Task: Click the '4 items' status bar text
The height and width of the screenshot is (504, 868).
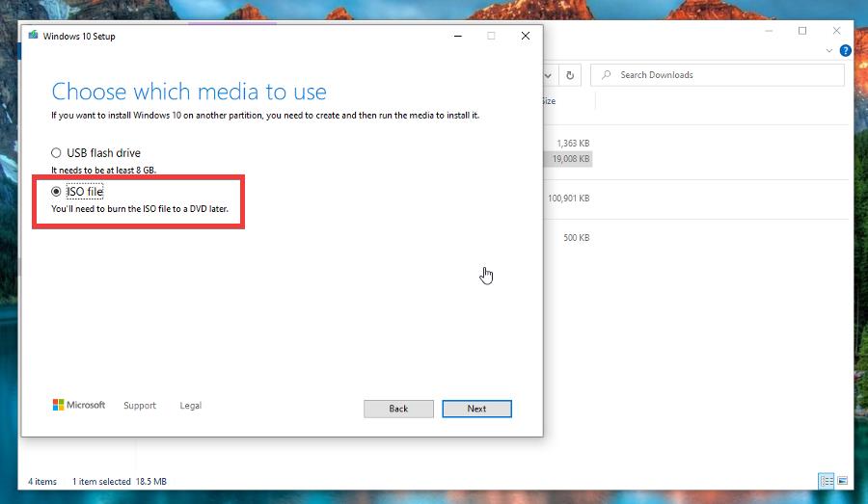Action: [42, 481]
